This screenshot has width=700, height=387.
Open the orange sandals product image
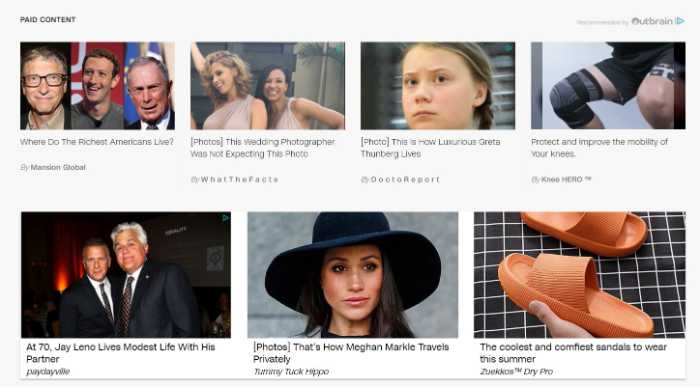(579, 275)
